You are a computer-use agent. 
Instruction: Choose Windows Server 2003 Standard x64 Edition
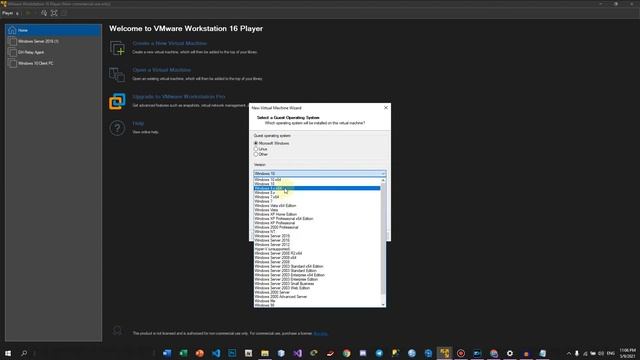pyautogui.click(x=317, y=266)
